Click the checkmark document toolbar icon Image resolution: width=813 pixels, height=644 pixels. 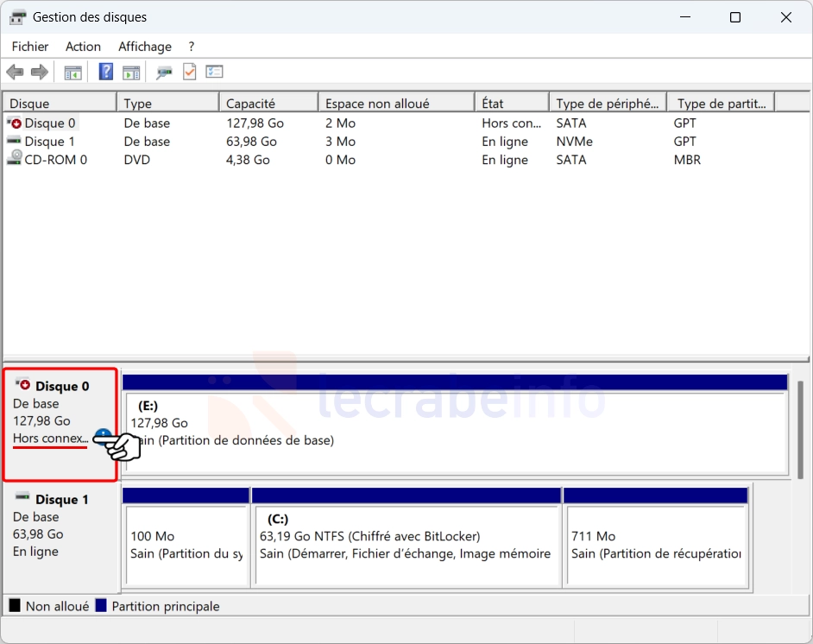click(x=189, y=72)
